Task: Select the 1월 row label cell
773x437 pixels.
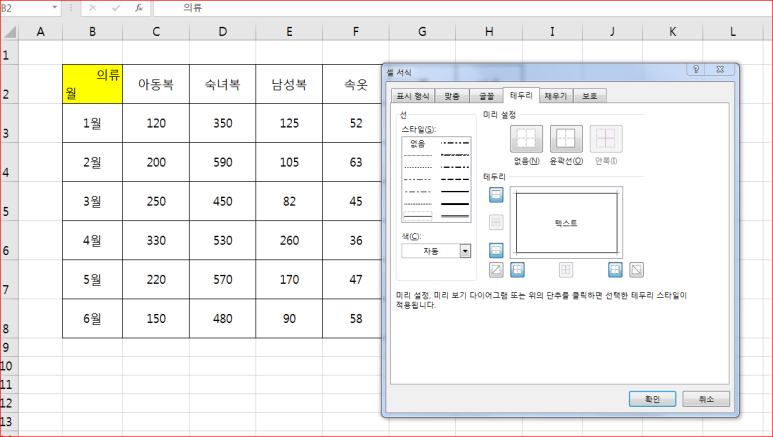Action: click(92, 123)
